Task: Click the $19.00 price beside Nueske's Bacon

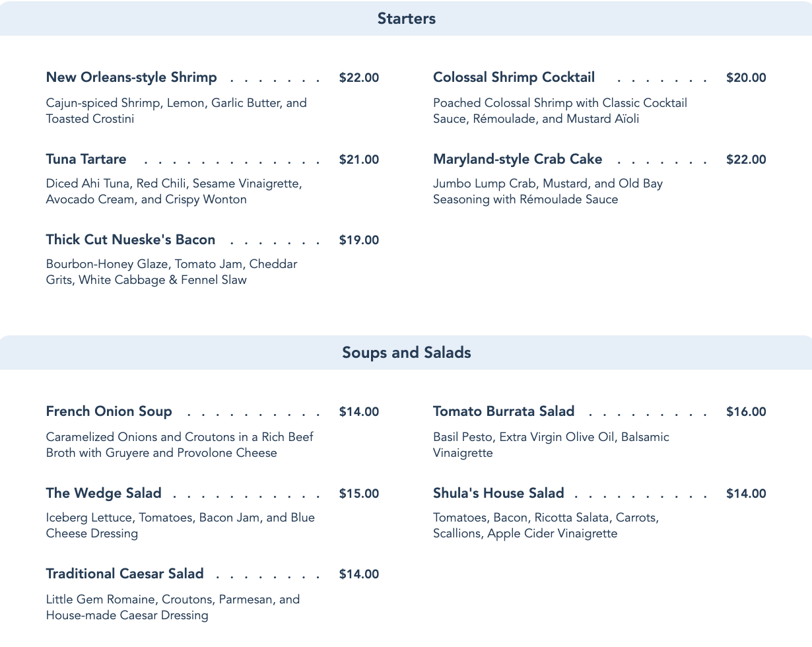Action: pos(359,240)
